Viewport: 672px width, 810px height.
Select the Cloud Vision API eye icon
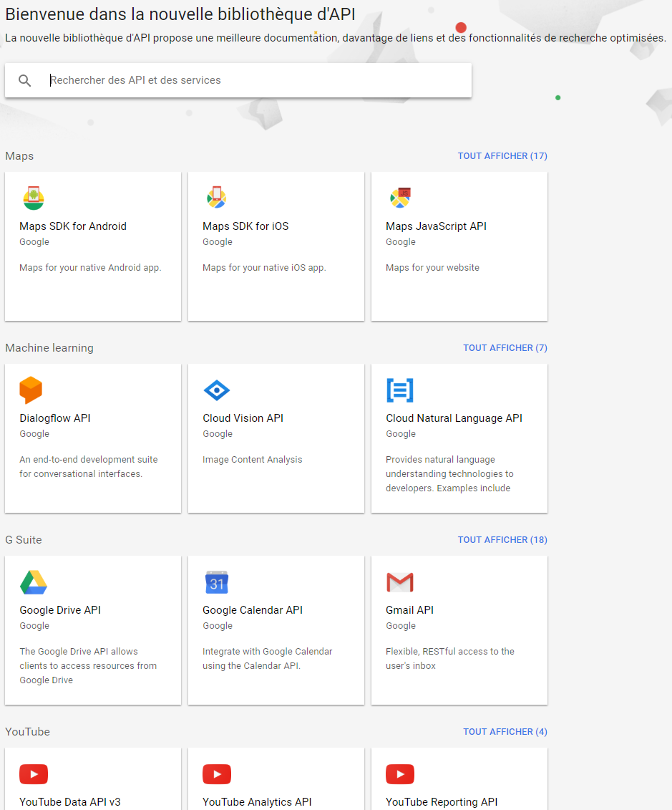click(x=216, y=390)
